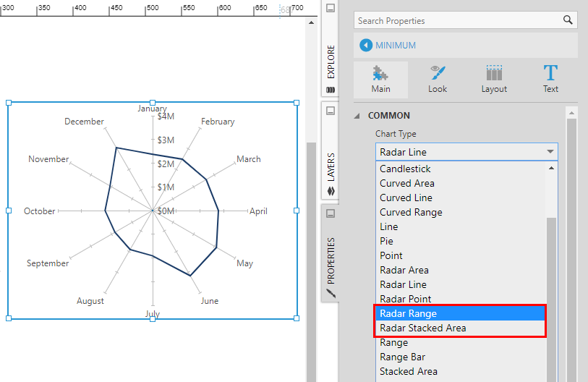Click the November axis label
This screenshot has width=588, height=382.
(x=48, y=159)
